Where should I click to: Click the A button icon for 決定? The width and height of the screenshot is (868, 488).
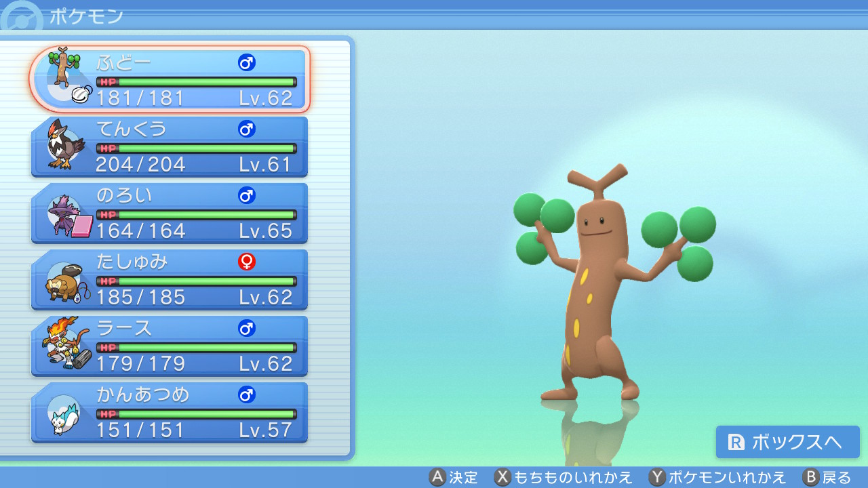coord(437,477)
